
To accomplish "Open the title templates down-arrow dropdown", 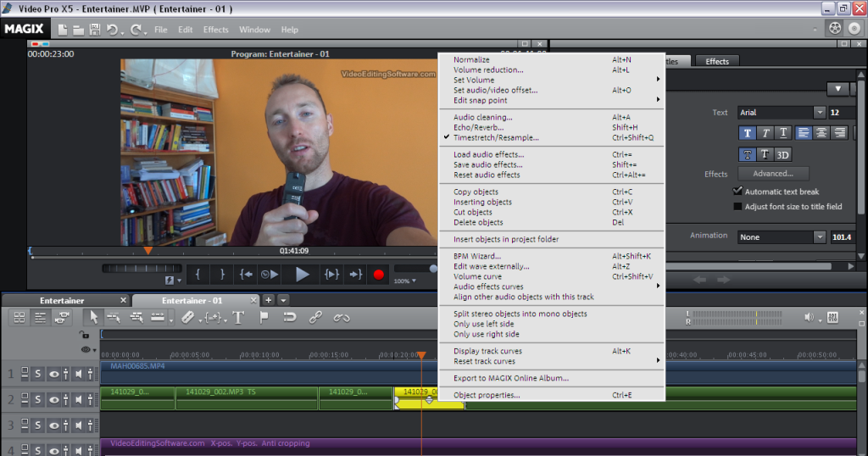I will 838,88.
